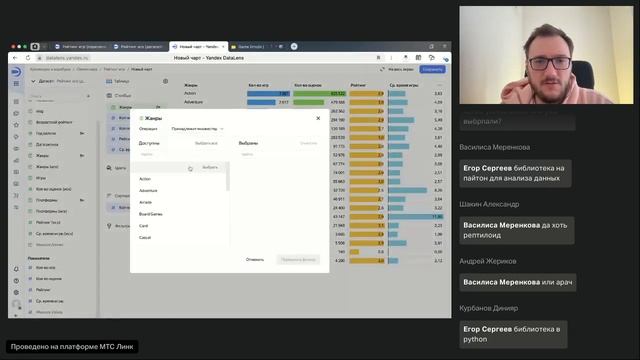The image size is (640, 360).
Task: Click the Кол-во оценок column header
Action: point(308,85)
